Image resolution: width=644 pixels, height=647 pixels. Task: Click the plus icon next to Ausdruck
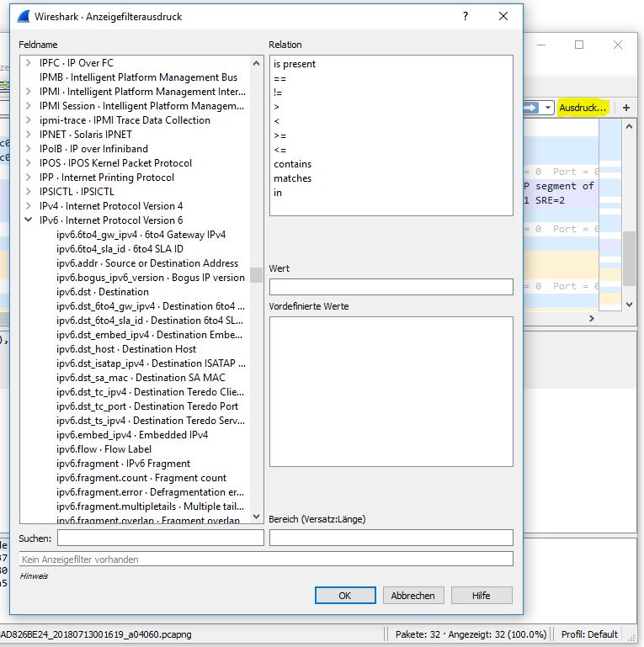[625, 108]
